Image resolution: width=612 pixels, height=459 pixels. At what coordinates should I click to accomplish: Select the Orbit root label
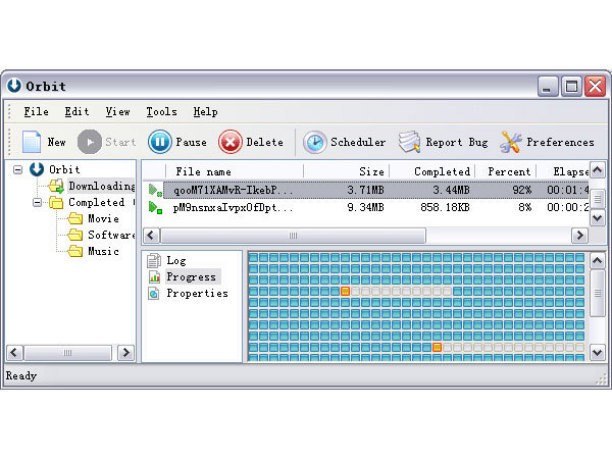(x=64, y=169)
